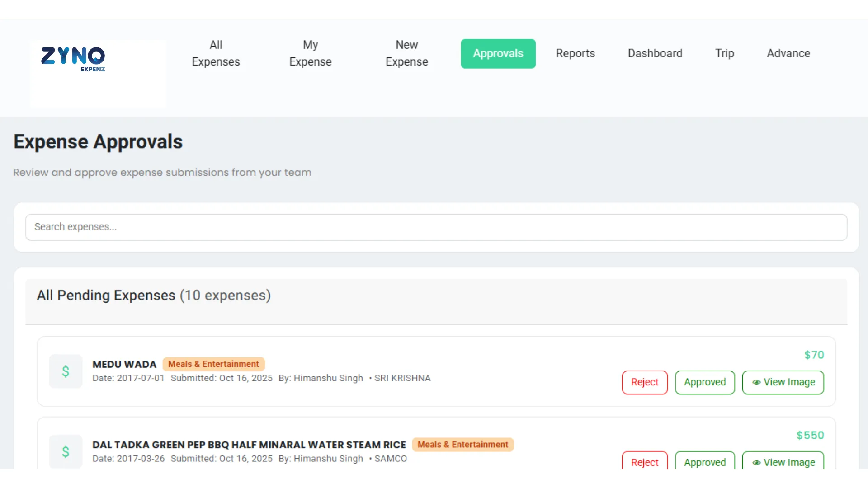The image size is (868, 488).
Task: Open the Trip section
Action: click(724, 53)
